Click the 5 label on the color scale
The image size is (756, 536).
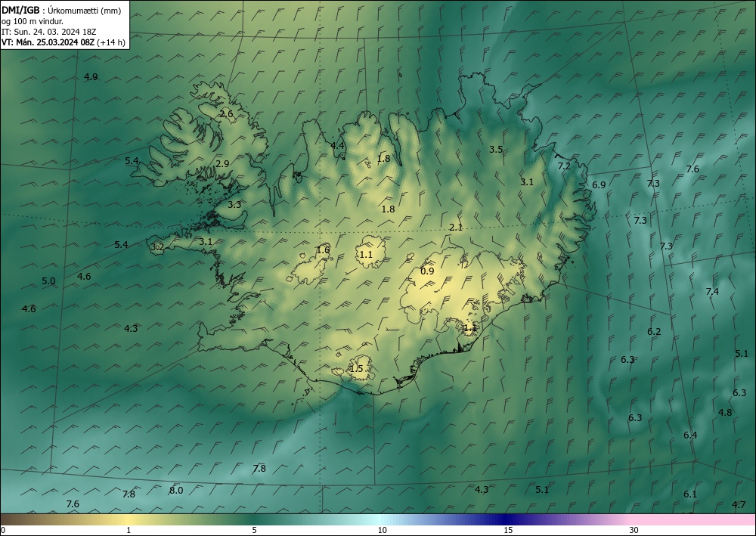pos(254,530)
